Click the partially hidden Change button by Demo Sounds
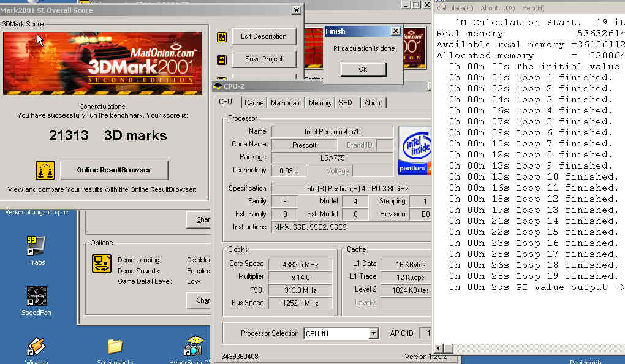Viewport: 625px width, 364px height. pos(199,300)
